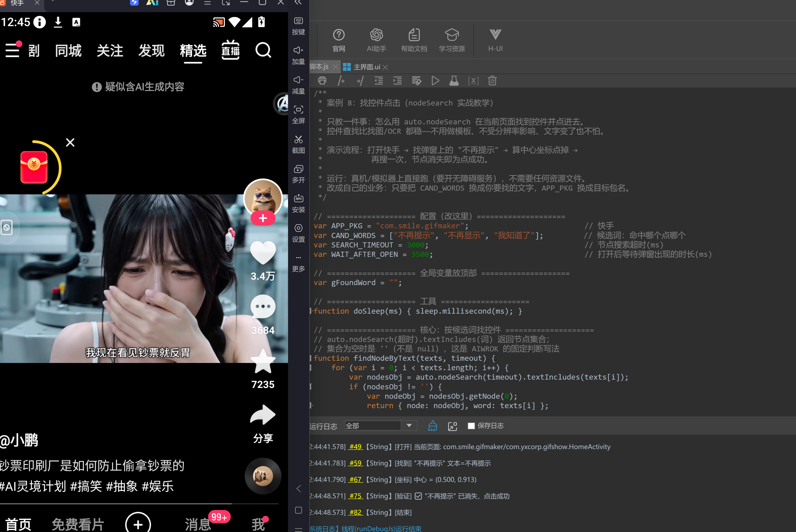Screen dimensions: 796x532
Task: Click the 安装 APK install icon
Action: 298,204
